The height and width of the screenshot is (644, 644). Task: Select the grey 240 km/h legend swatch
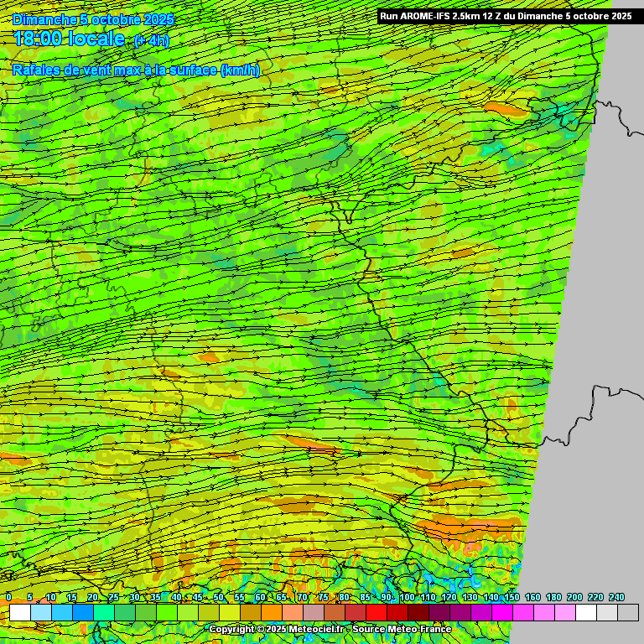[x=627, y=613]
